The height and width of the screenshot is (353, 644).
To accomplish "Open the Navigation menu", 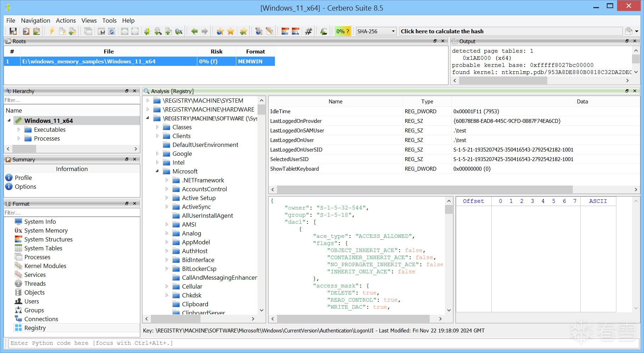I will [35, 21].
